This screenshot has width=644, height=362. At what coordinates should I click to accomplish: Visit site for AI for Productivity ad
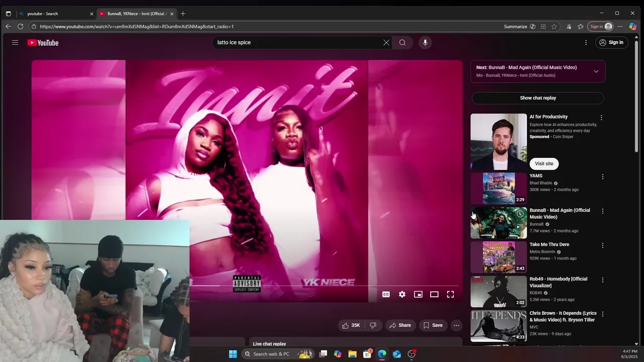[544, 163]
